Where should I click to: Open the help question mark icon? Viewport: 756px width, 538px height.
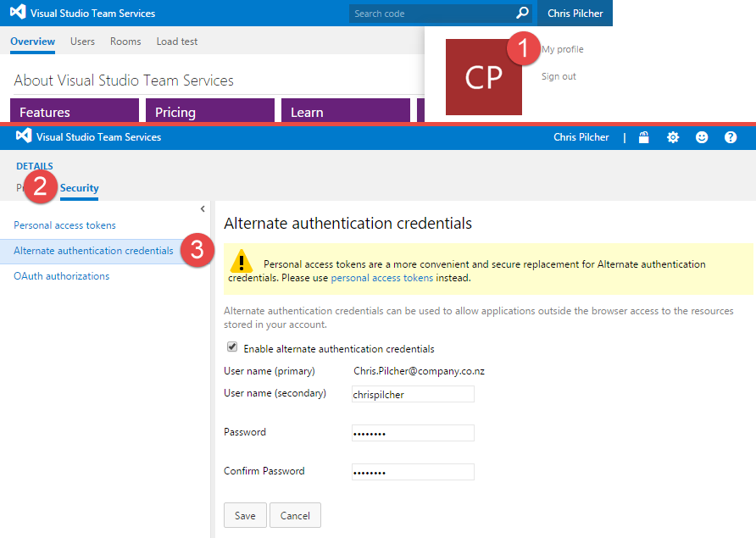[x=731, y=137]
